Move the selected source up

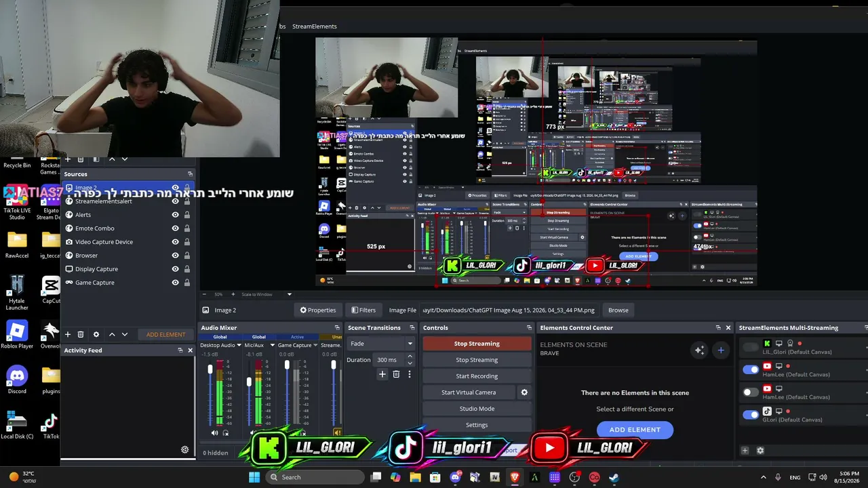pyautogui.click(x=112, y=334)
